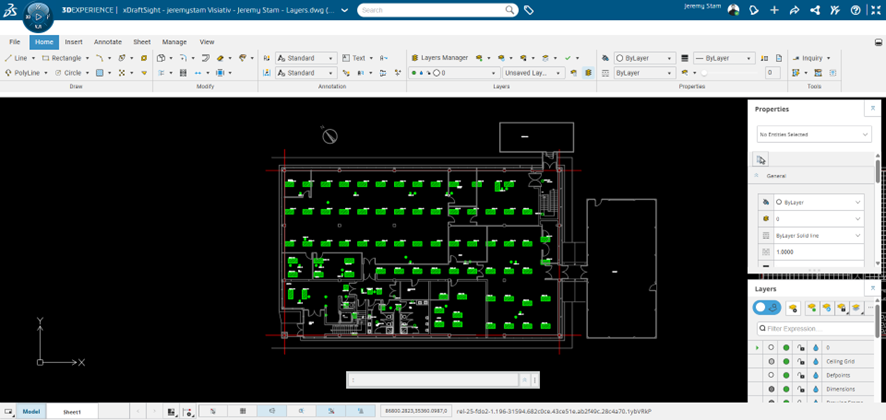886x420 pixels.
Task: Switch to the Annotate ribbon tab
Action: [107, 42]
